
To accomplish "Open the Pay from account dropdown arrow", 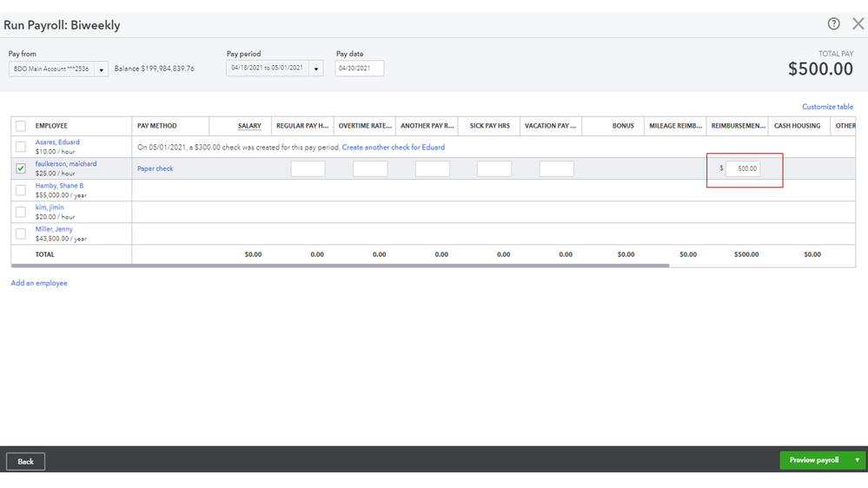I will (102, 69).
